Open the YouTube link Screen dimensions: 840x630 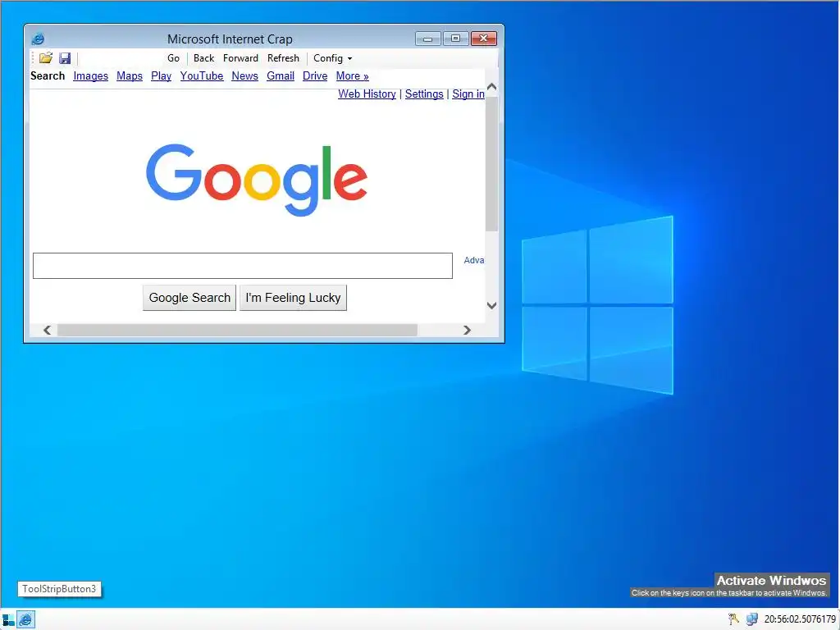(x=202, y=76)
